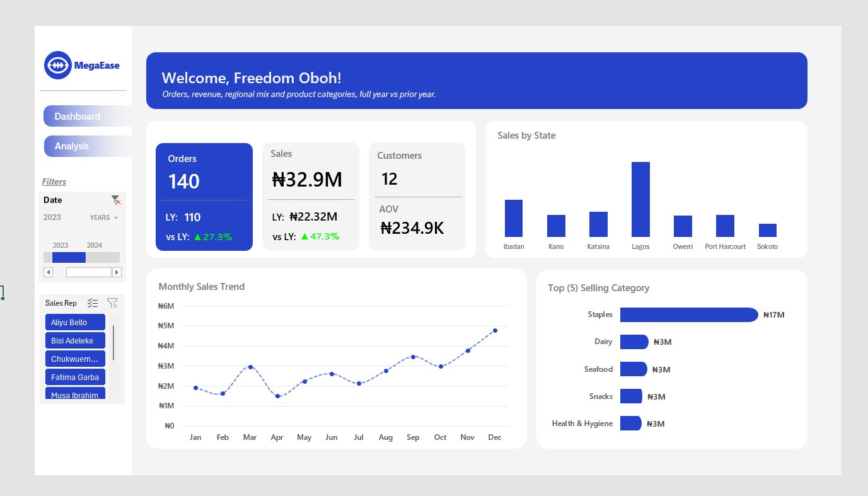Click the timeline scroll right arrow
Image resolution: width=868 pixels, height=496 pixels.
click(x=117, y=272)
